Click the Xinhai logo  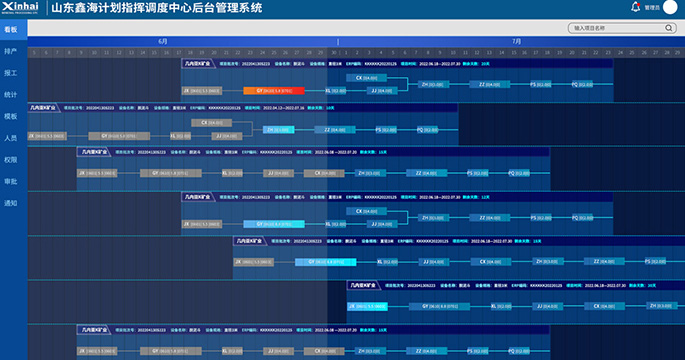(20, 7)
